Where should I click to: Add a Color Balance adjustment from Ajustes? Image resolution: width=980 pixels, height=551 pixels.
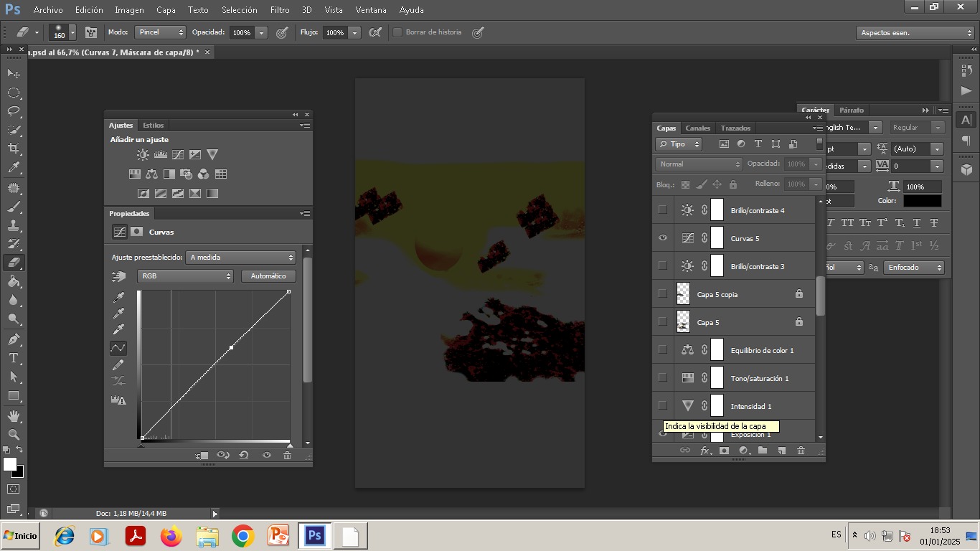click(151, 174)
